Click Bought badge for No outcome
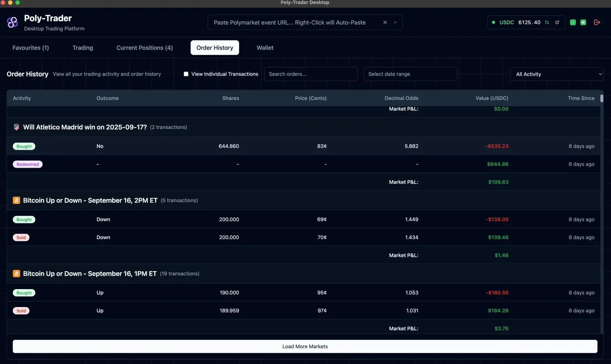Viewport: 611px width, 364px height. [24, 146]
